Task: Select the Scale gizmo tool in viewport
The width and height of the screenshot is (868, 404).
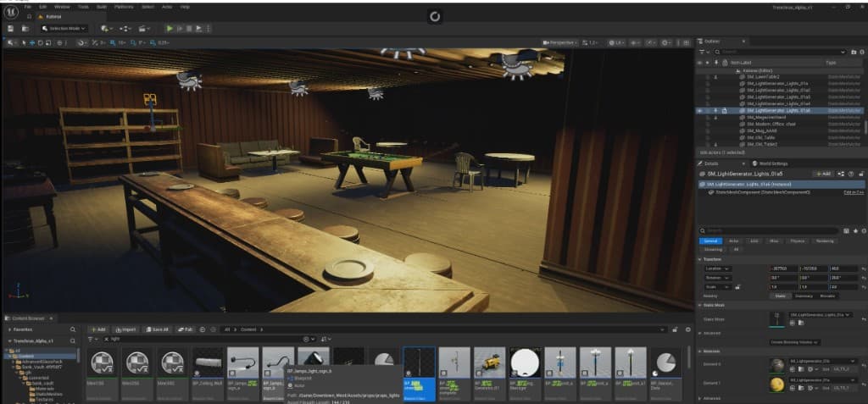Action: (x=48, y=42)
